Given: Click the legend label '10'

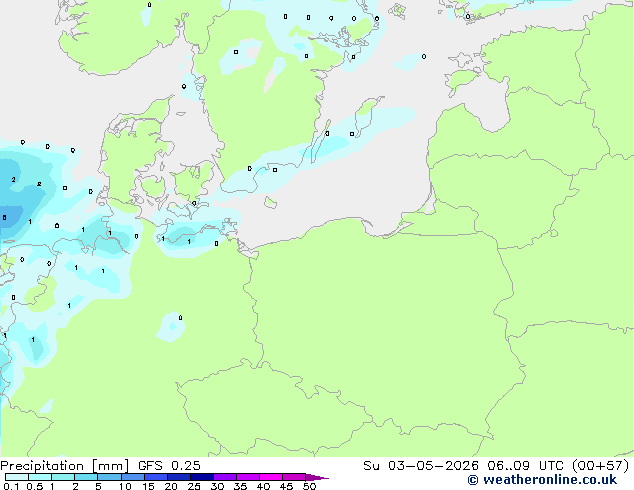Looking at the screenshot, I should coord(125,486).
